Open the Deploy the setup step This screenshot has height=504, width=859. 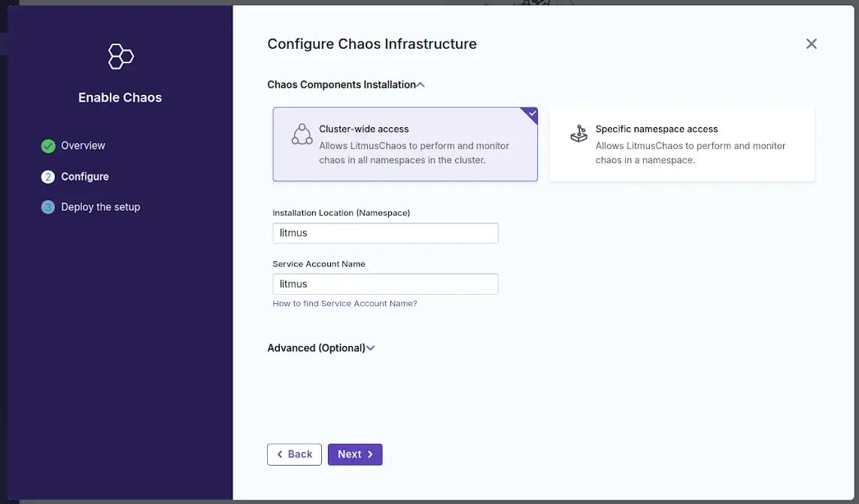(x=100, y=207)
